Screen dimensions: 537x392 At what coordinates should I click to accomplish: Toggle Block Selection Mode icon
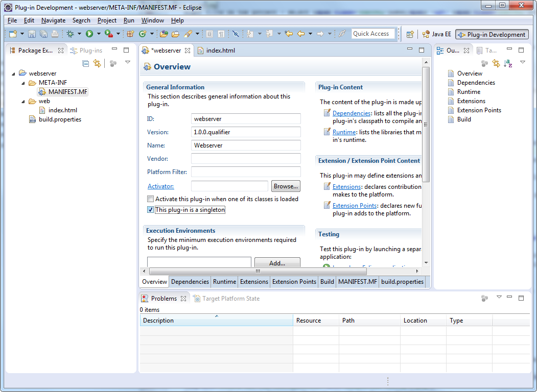209,34
